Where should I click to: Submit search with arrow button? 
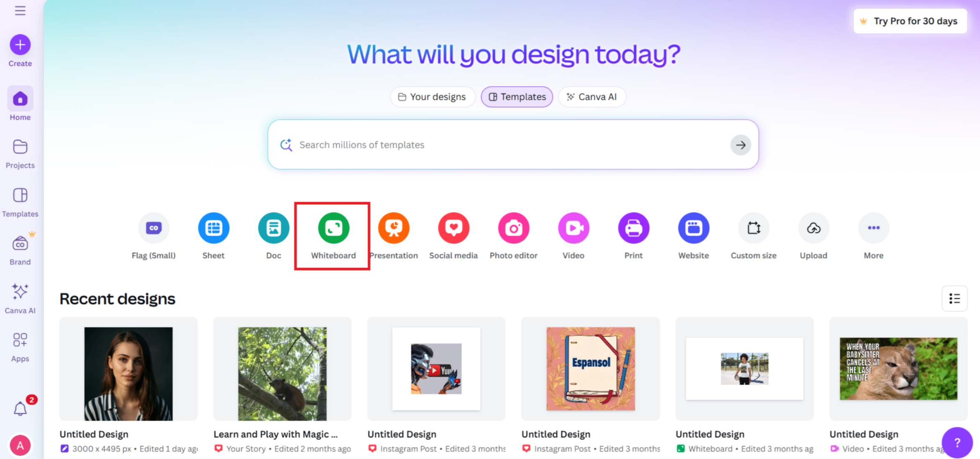[740, 145]
